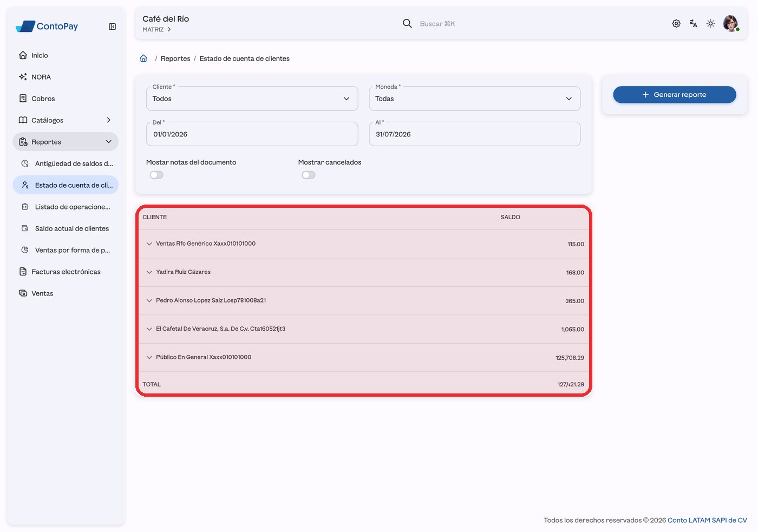Click the SALDO column header
758x532 pixels.
pyautogui.click(x=511, y=217)
